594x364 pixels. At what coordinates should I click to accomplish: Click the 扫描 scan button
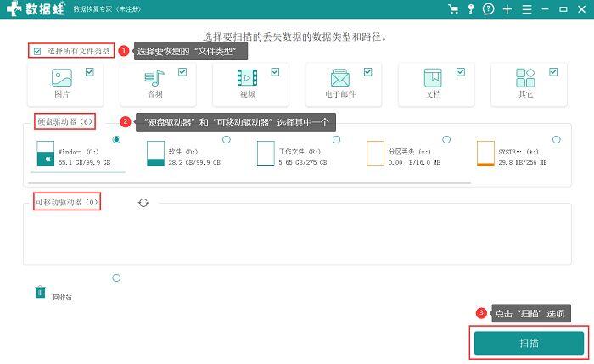tap(529, 343)
